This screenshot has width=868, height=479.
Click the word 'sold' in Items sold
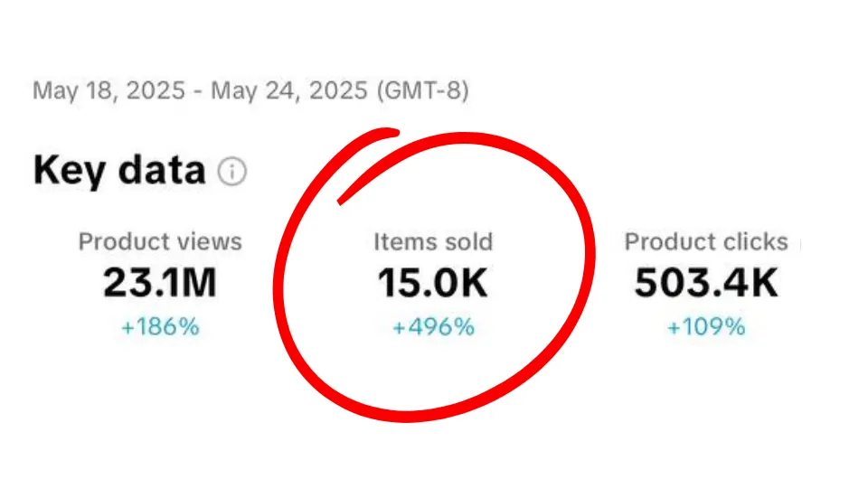(x=463, y=242)
